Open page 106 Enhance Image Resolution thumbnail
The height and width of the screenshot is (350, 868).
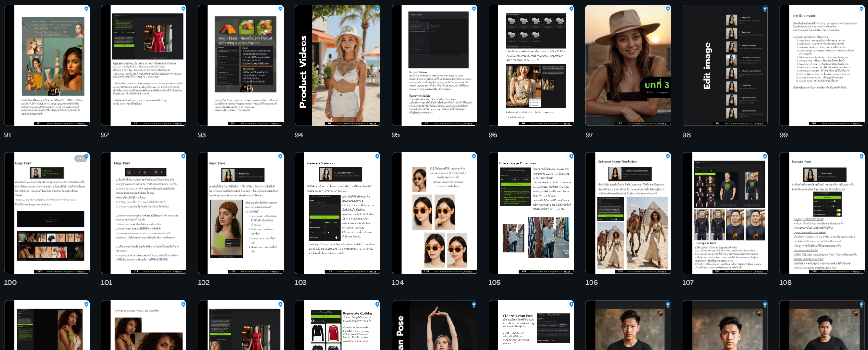(x=628, y=213)
